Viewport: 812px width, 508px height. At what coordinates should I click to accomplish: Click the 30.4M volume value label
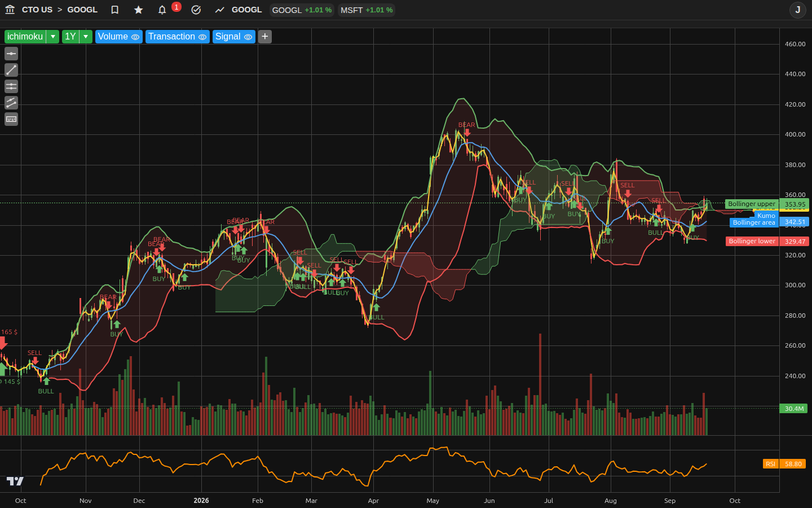pyautogui.click(x=794, y=409)
